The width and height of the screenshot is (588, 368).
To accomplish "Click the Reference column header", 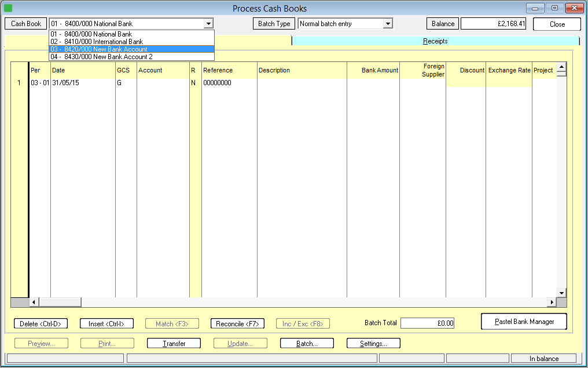I will point(230,70).
